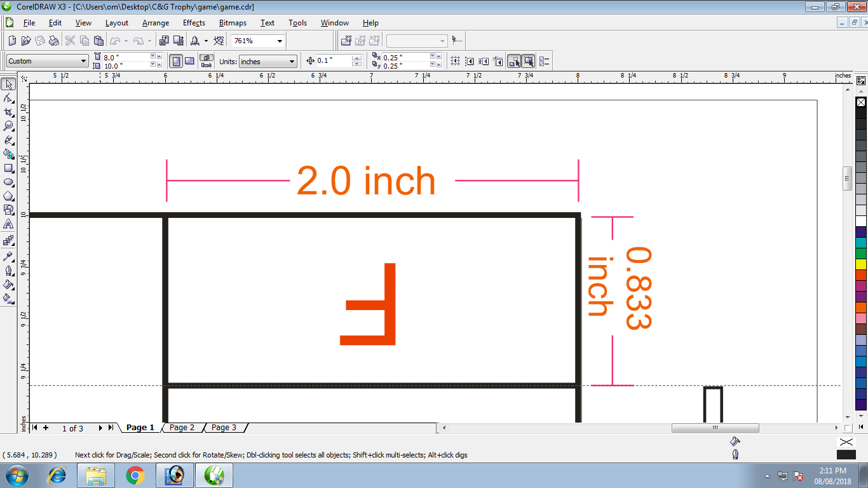This screenshot has width=868, height=488.
Task: Open Chrome from the taskbar
Action: tap(135, 475)
